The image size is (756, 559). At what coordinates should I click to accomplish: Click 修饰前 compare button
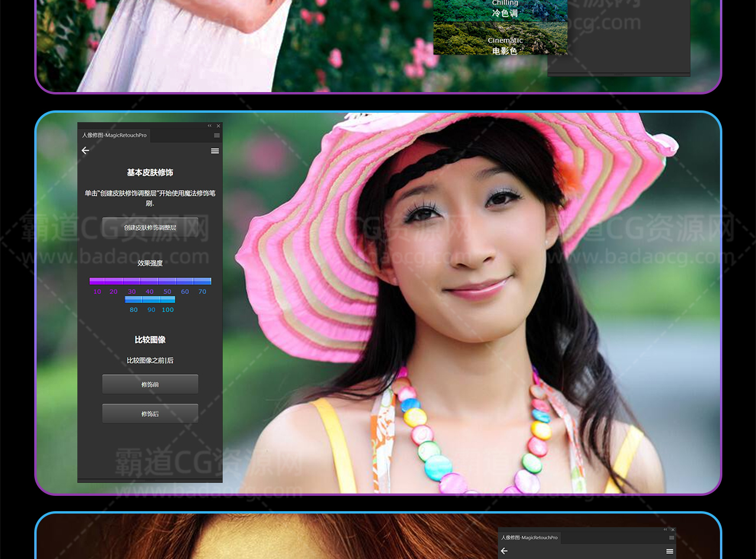click(150, 384)
